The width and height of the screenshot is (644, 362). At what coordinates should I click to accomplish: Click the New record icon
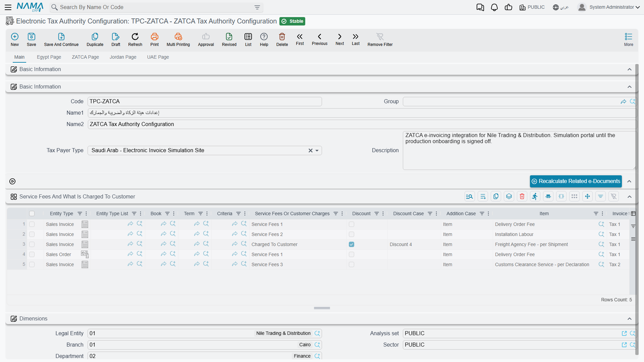pos(15,39)
